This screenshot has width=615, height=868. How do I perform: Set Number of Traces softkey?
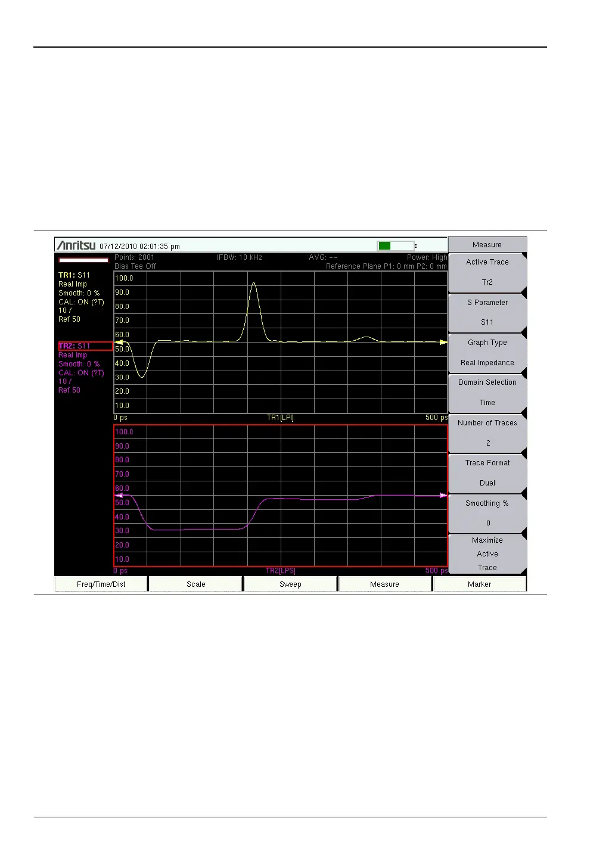487,433
